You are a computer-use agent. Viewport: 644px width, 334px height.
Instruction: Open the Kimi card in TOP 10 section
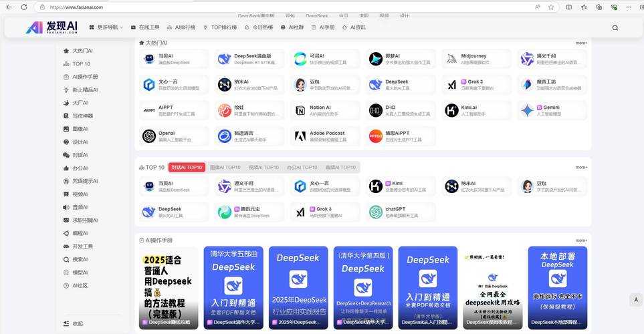coord(401,186)
